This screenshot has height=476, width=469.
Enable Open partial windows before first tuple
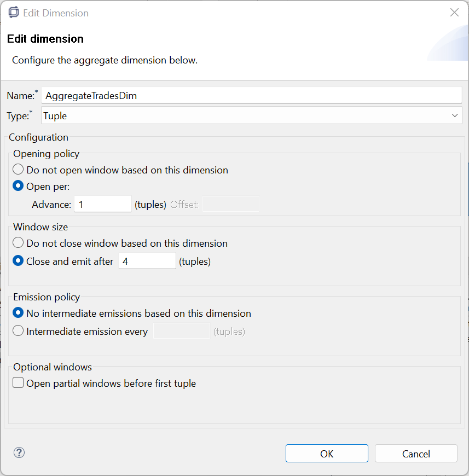point(19,384)
